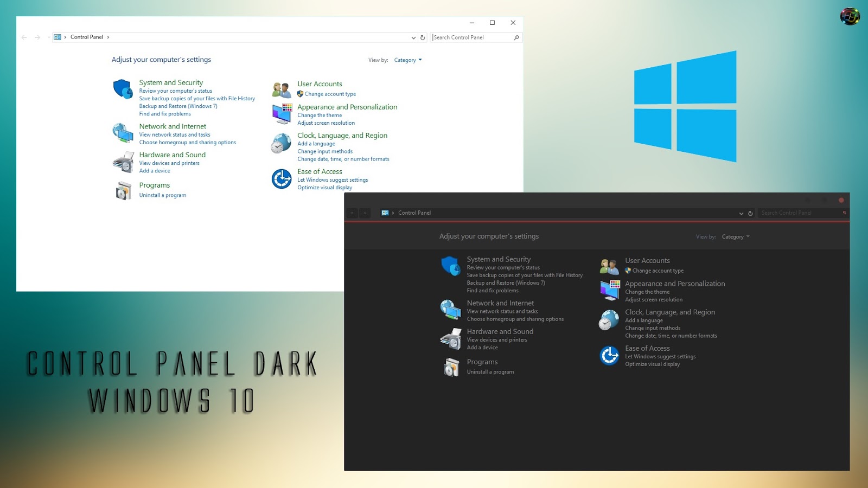The width and height of the screenshot is (868, 488).
Task: Click chevron before Control Panel in dark breadcrumb
Action: click(393, 213)
